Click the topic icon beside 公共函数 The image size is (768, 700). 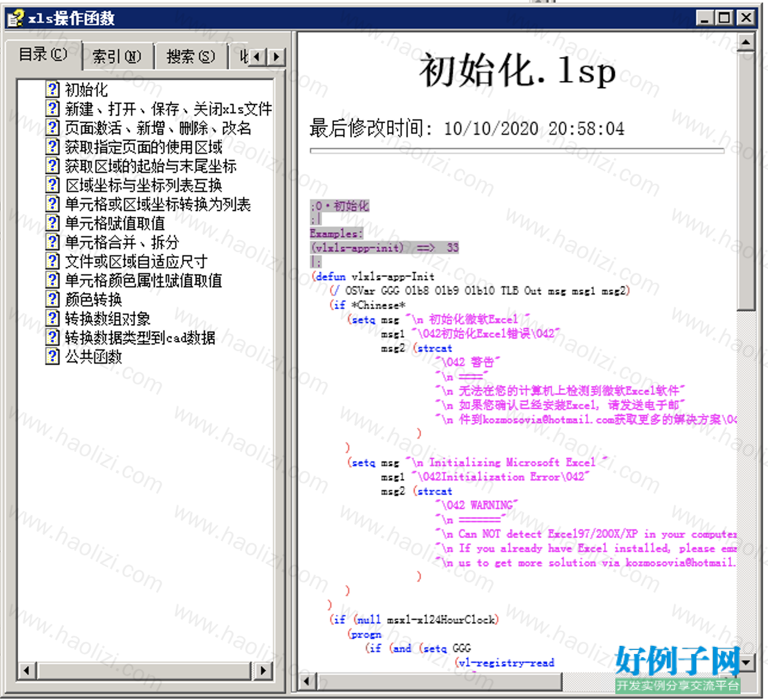pyautogui.click(x=52, y=357)
